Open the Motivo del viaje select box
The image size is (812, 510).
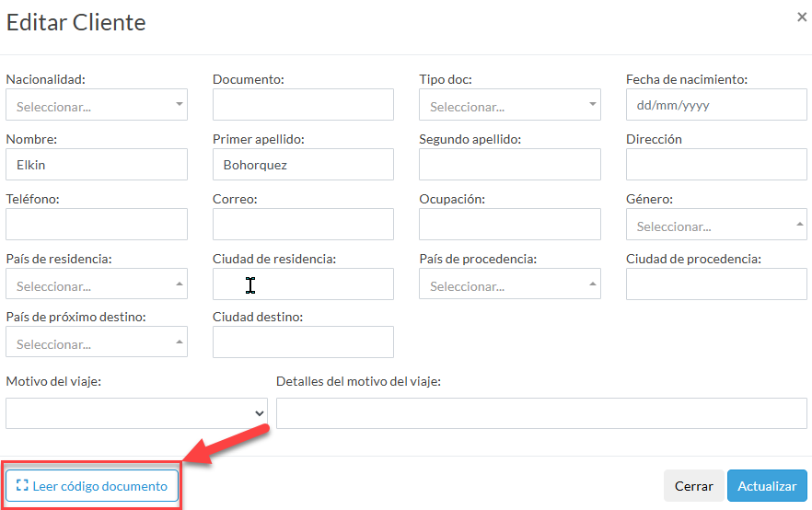point(136,413)
